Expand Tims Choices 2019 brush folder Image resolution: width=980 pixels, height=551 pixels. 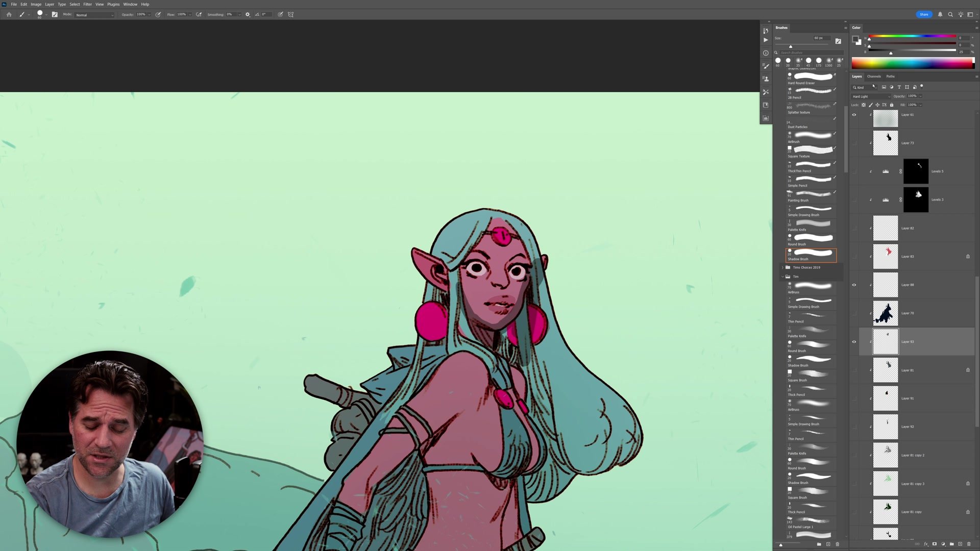coord(782,267)
